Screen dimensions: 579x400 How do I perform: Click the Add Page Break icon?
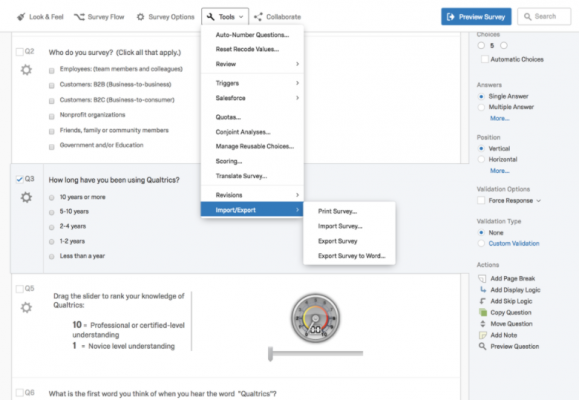coord(482,278)
